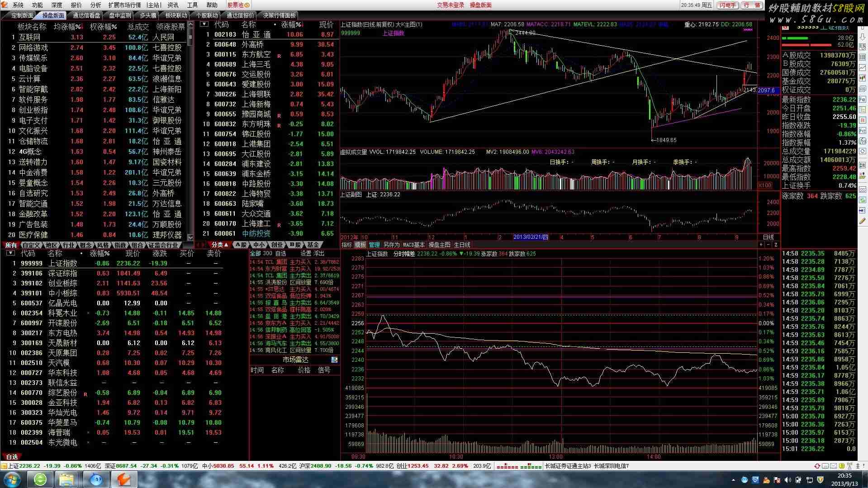868x488 pixels.
Task: Open the green browser taskbar icon
Action: 40,479
